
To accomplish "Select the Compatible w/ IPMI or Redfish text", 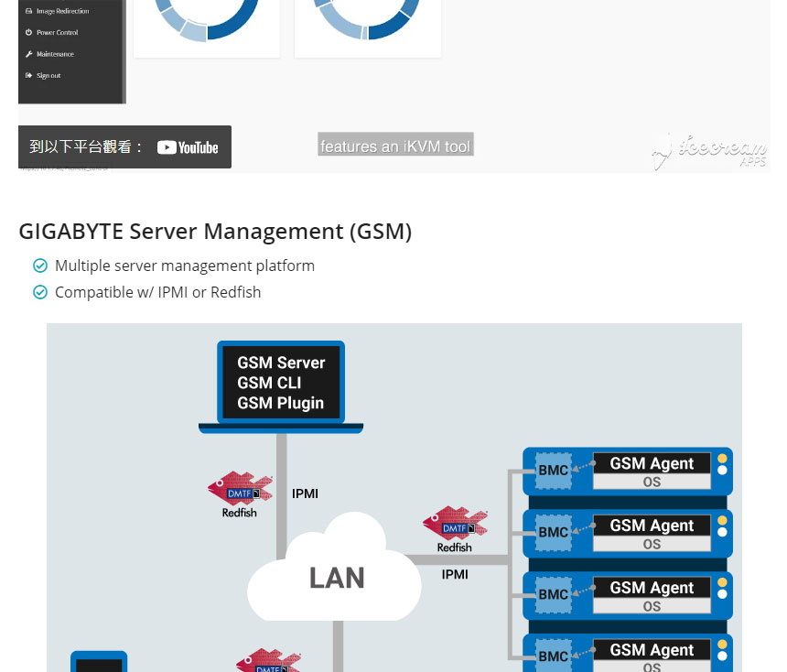I will coord(157,292).
